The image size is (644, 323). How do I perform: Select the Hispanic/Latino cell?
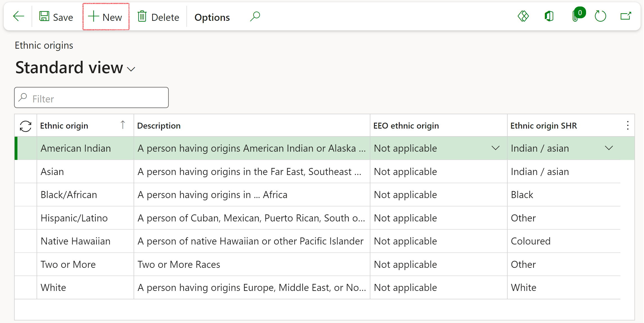[x=85, y=218]
